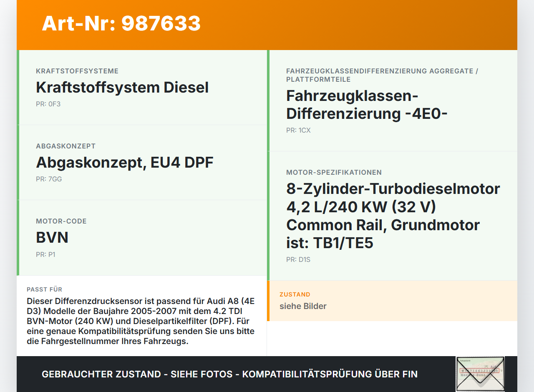
Task: Click the MOTOR-SPEZIFIKATIONEN section label
Action: pyautogui.click(x=334, y=172)
